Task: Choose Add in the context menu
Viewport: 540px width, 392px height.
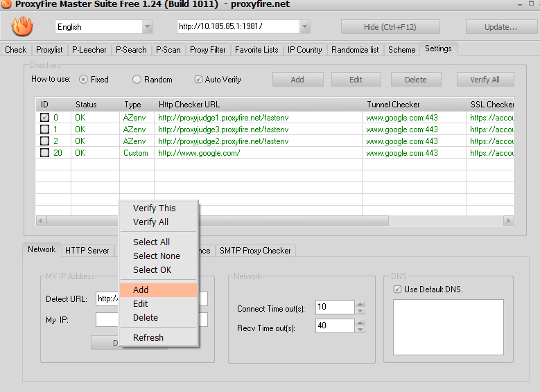Action: [x=159, y=289]
